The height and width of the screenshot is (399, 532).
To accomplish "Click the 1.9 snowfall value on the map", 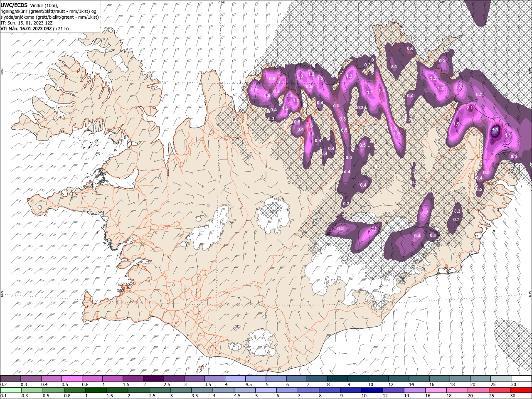I will 456,124.
